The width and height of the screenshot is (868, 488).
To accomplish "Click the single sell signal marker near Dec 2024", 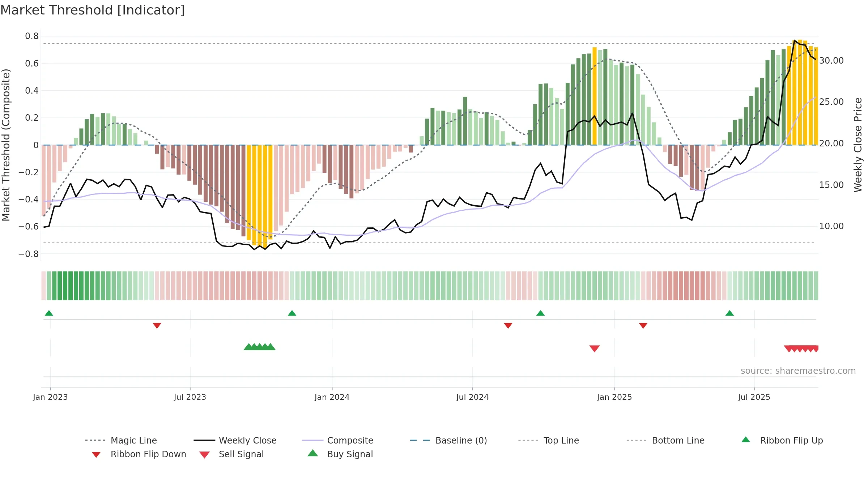I will (x=595, y=348).
